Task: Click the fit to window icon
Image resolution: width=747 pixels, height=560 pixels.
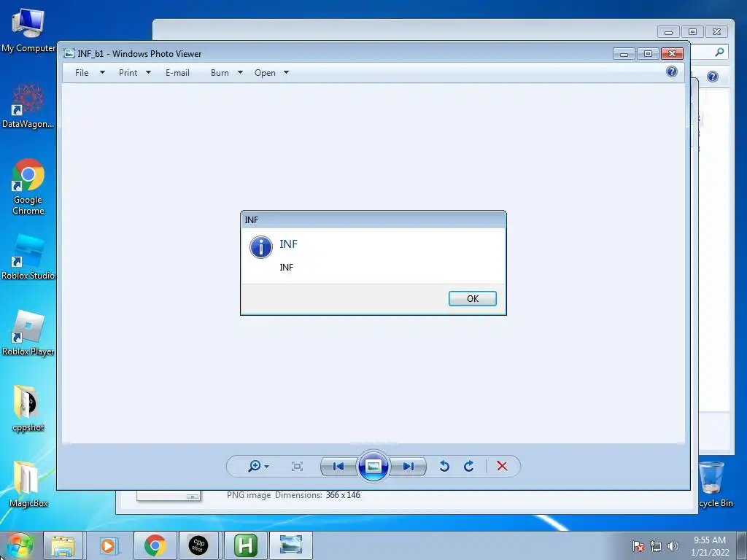Action: pyautogui.click(x=297, y=466)
